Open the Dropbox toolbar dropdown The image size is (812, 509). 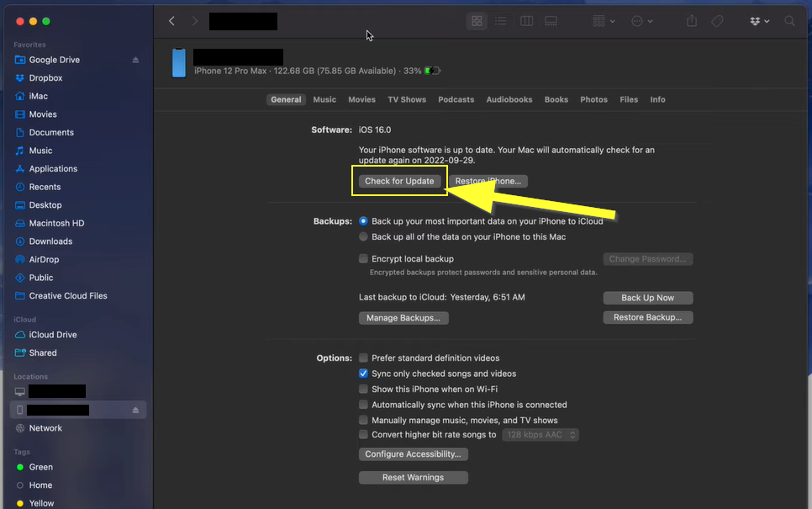tap(759, 21)
